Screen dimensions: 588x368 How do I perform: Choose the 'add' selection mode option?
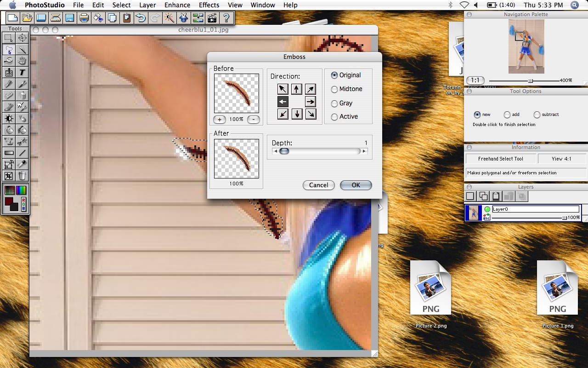pos(507,115)
